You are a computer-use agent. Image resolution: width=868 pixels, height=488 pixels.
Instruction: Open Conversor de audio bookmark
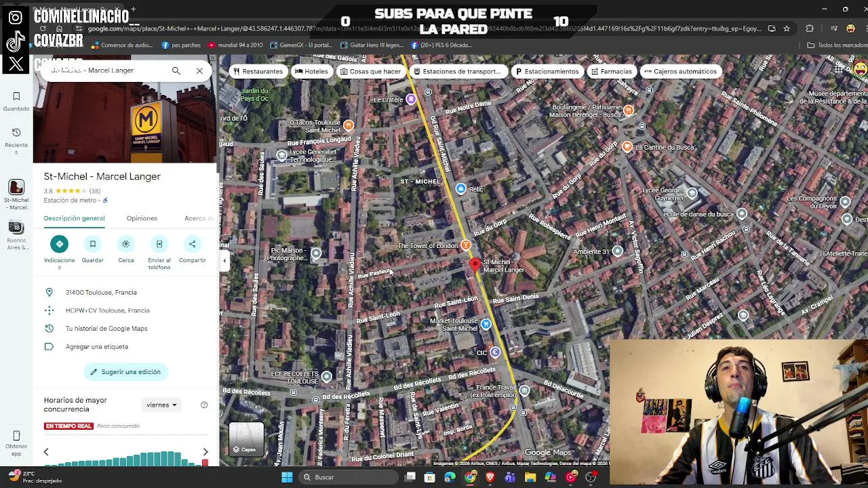pyautogui.click(x=122, y=45)
